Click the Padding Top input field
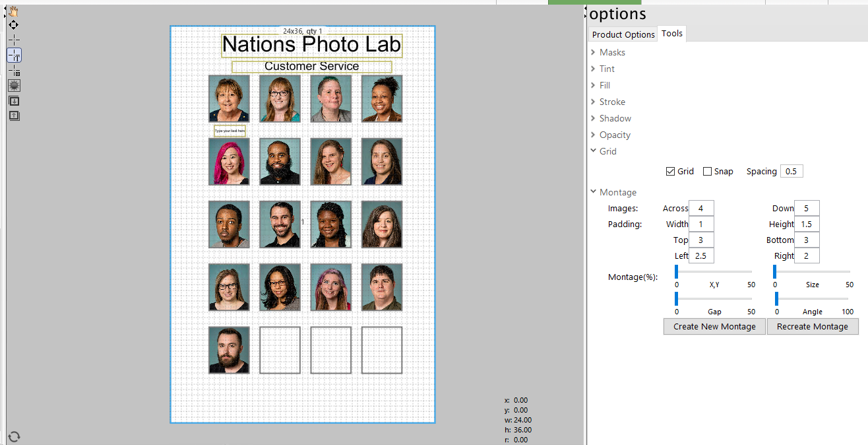868x445 pixels. click(x=701, y=240)
